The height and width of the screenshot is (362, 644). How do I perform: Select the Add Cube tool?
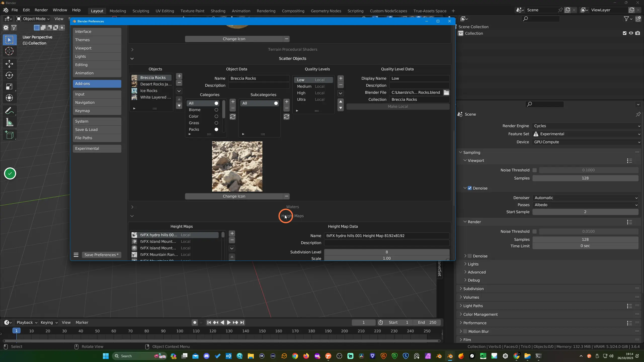coord(9,135)
